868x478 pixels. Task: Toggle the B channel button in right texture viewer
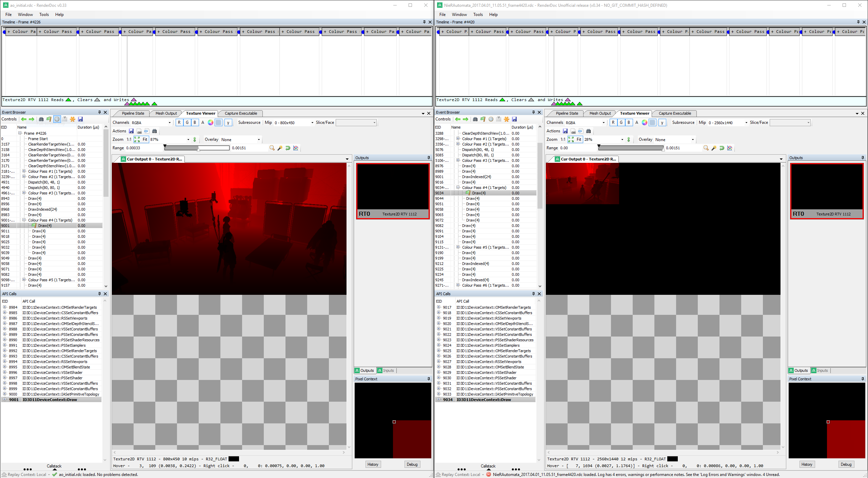[x=629, y=122]
